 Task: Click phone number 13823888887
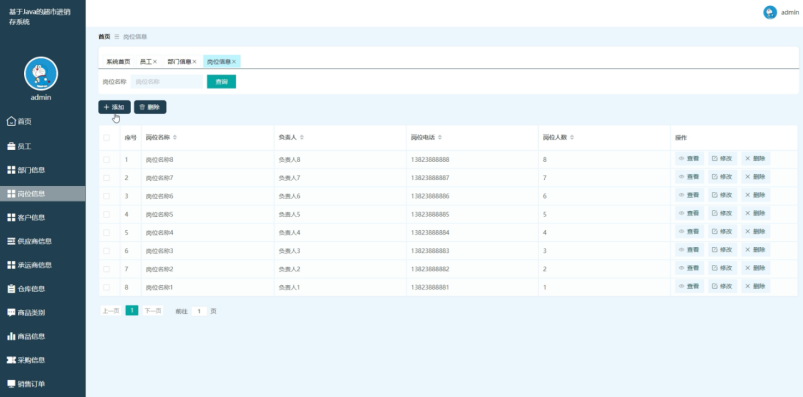click(430, 178)
